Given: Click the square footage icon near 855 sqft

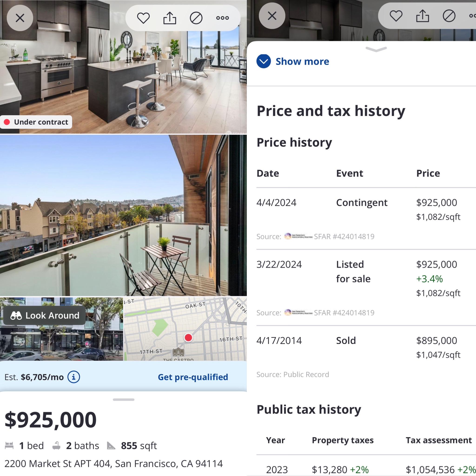Looking at the screenshot, I should click(111, 445).
